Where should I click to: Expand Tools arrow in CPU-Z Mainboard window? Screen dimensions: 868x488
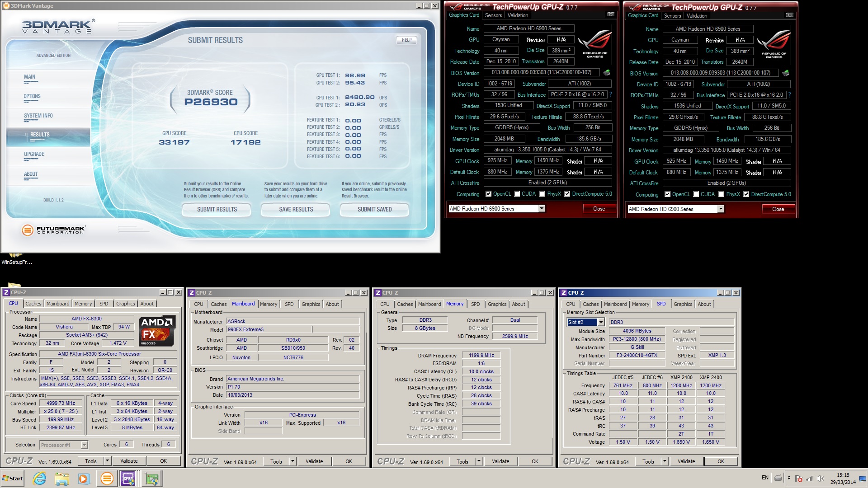292,461
